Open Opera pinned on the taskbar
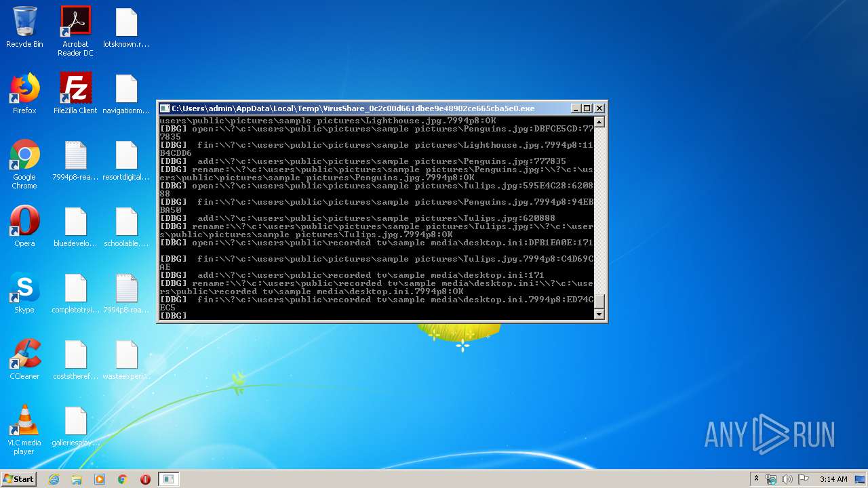Viewport: 868px width, 488px height. tap(145, 479)
